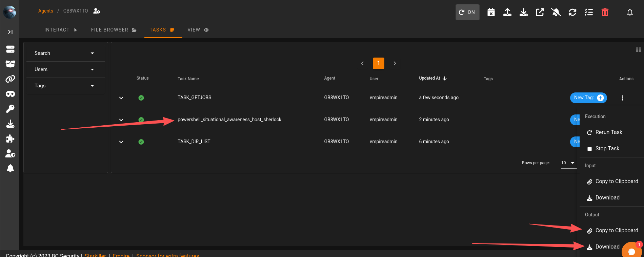Go to next page arrow

[395, 63]
